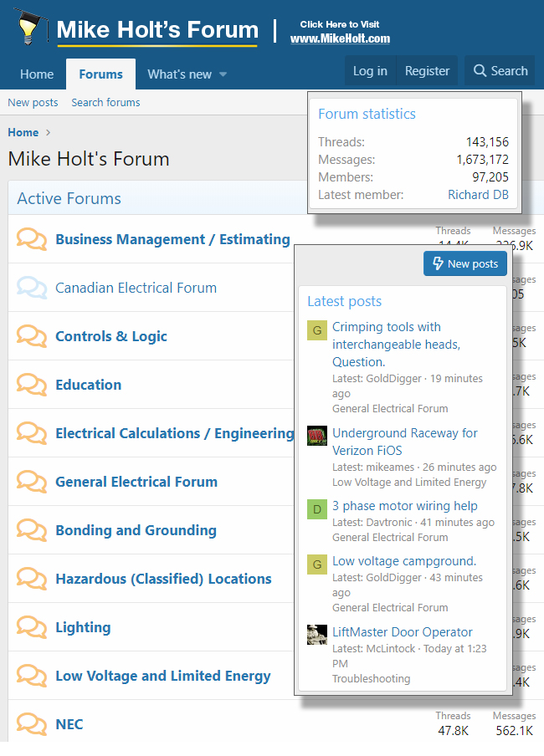Click the NEC forum chat bubble icon
544x756 pixels.
(32, 724)
